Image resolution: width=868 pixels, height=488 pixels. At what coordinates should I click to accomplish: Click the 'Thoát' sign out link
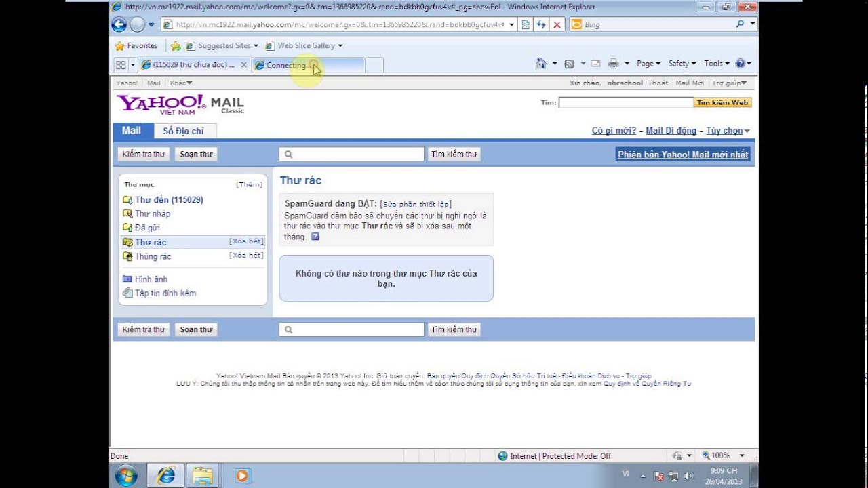(658, 83)
